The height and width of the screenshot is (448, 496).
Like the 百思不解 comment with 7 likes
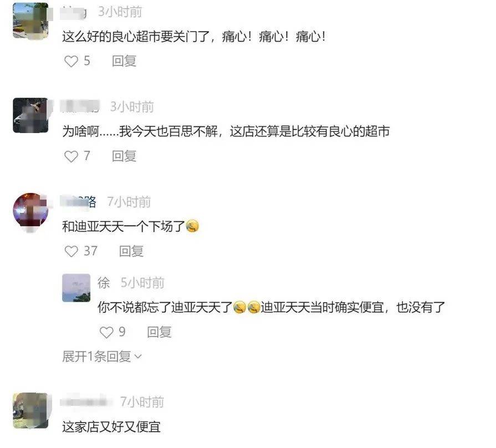coord(71,156)
